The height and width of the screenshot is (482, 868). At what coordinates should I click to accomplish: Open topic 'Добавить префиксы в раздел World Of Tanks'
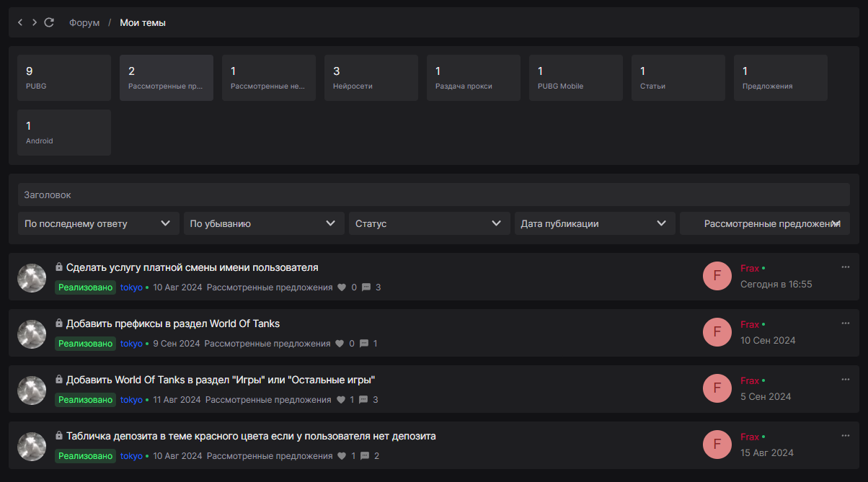pos(172,323)
